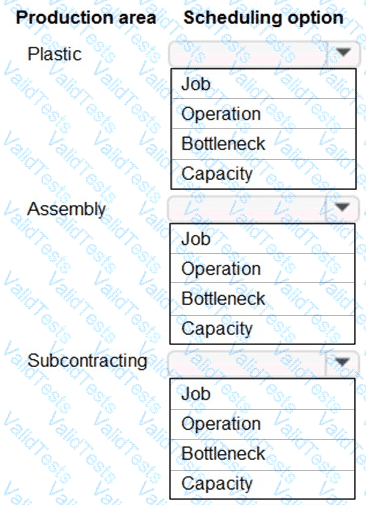Choose Capacity for the Plastic area
This screenshot has width=366, height=505.
click(263, 174)
